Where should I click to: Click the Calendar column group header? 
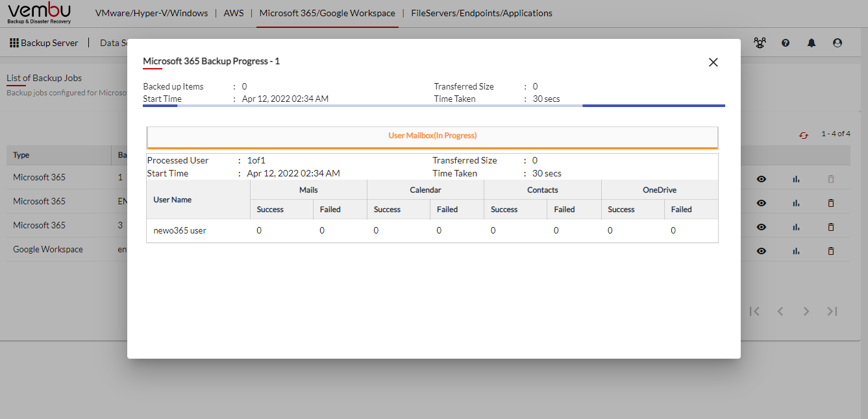pos(425,190)
